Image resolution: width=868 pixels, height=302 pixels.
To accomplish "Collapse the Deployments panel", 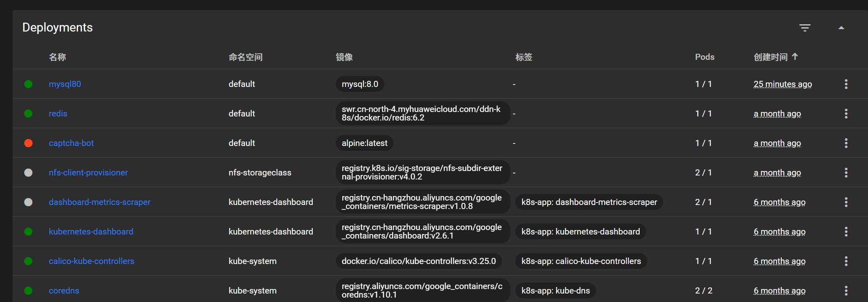I will tap(841, 28).
